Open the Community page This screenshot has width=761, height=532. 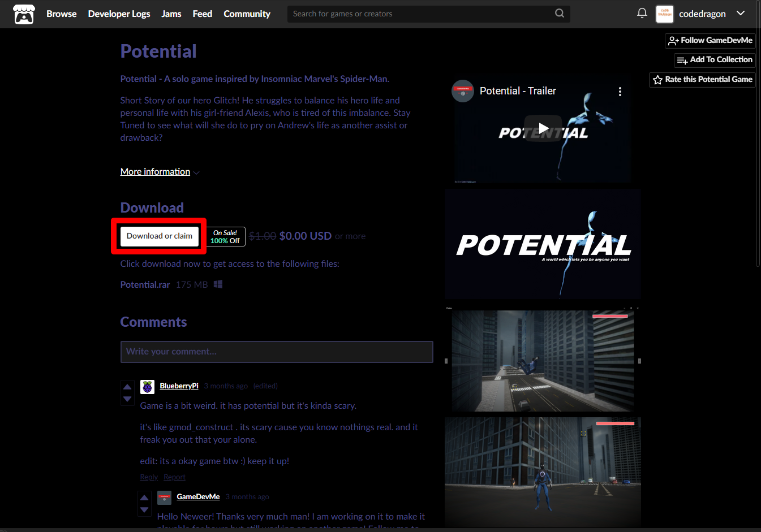click(247, 14)
